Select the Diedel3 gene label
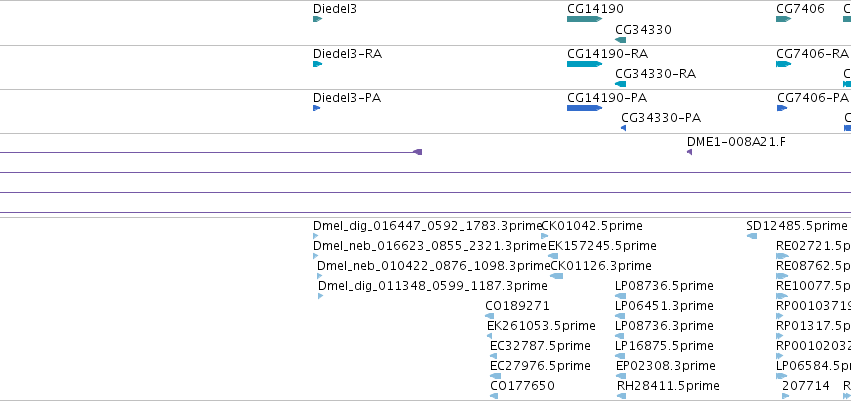Screen dimensions: 851x401 (335, 9)
